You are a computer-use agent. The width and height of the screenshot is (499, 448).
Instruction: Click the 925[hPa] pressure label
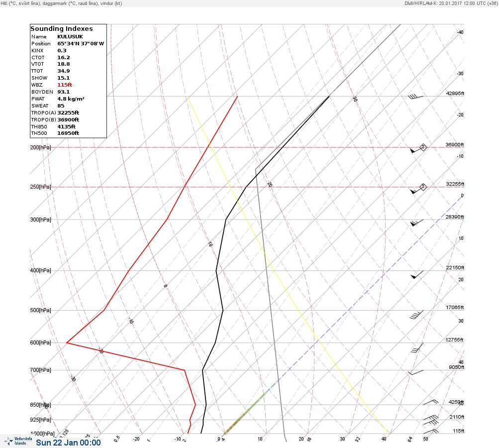pyautogui.click(x=40, y=420)
